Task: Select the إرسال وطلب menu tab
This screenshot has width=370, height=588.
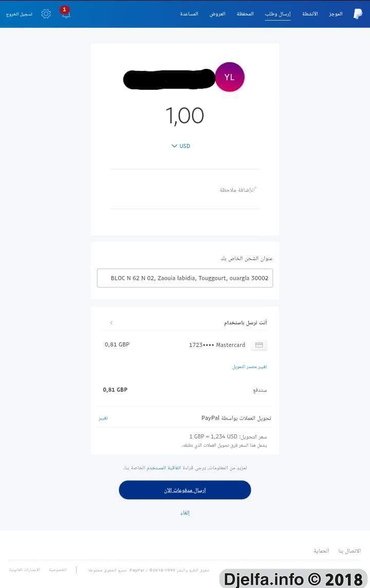Action: (x=278, y=14)
